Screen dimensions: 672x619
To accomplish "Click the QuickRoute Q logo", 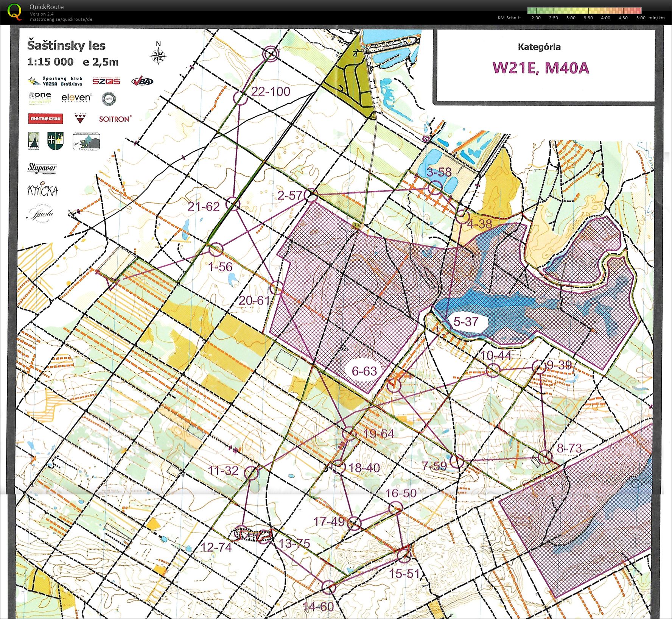I will click(x=14, y=11).
